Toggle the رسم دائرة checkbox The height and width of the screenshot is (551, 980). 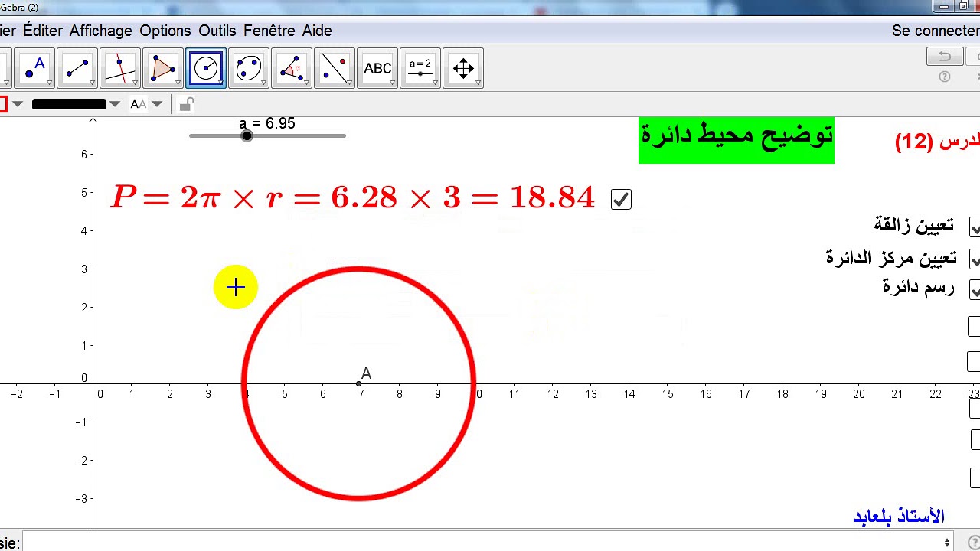pyautogui.click(x=975, y=289)
